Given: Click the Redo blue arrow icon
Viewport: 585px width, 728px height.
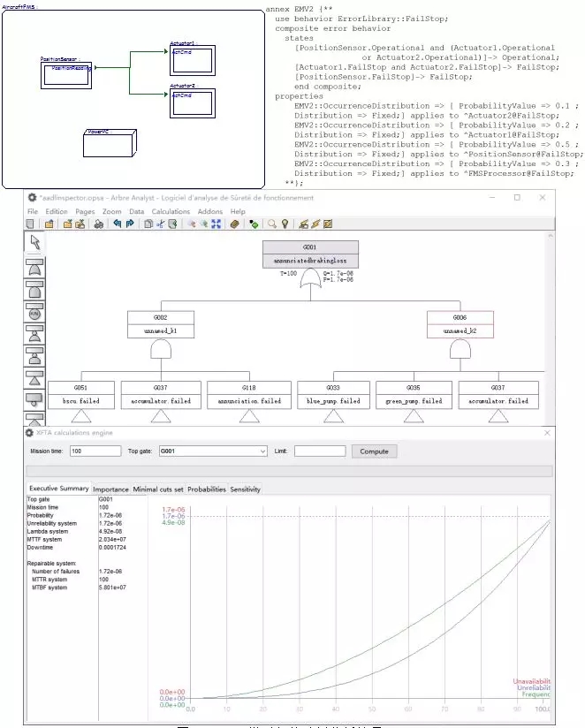Looking at the screenshot, I should [x=130, y=224].
